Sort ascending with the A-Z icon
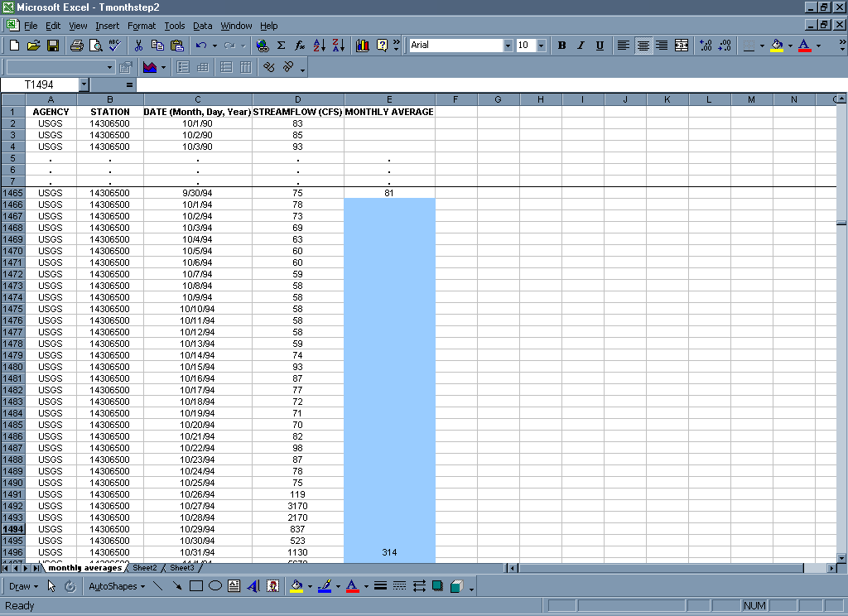Image resolution: width=848 pixels, height=616 pixels. pyautogui.click(x=320, y=46)
